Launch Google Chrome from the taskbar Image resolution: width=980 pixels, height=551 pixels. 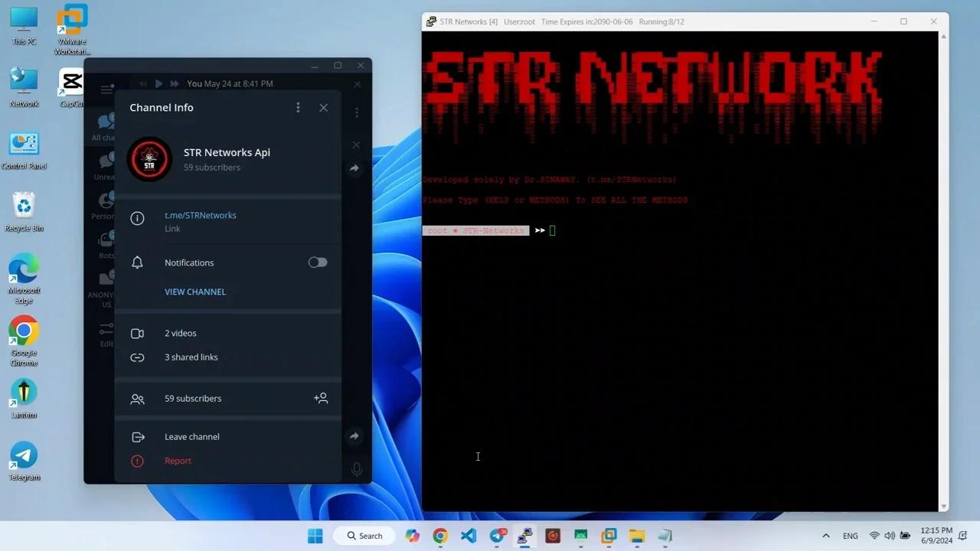(x=440, y=536)
